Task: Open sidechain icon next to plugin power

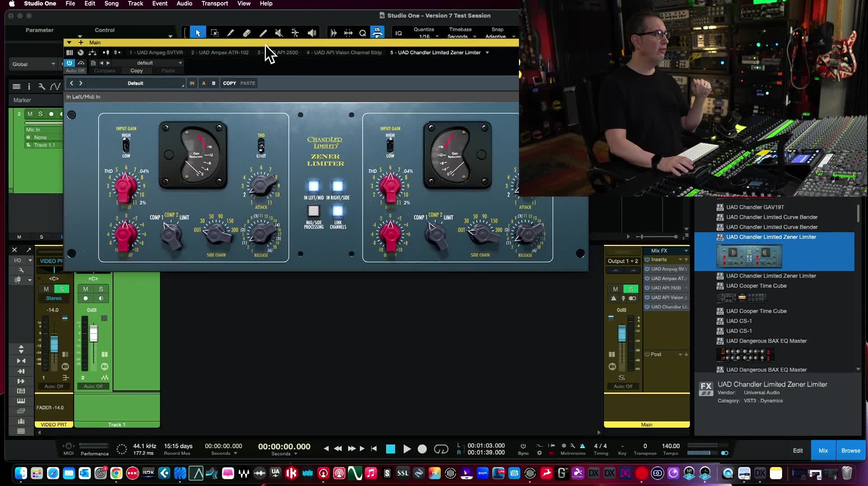Action: click(x=81, y=63)
